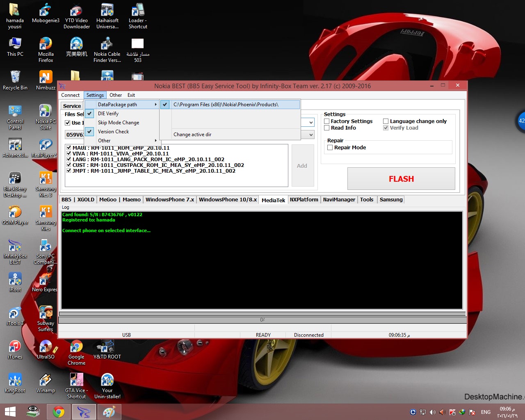Launch Mozilla Firefox from desktop

46,50
